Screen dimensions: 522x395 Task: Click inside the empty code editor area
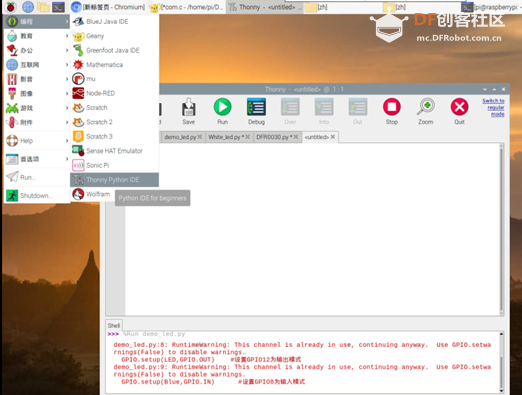point(312,229)
